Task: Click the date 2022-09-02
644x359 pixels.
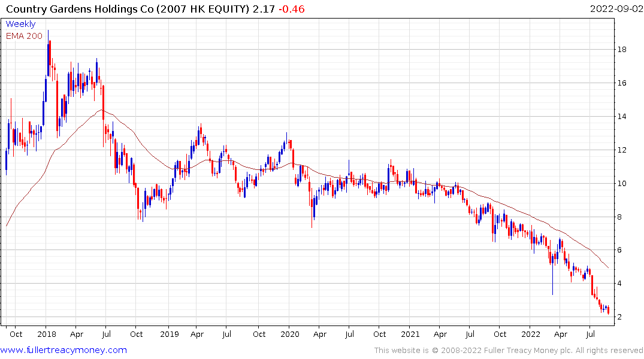Action: click(x=616, y=8)
